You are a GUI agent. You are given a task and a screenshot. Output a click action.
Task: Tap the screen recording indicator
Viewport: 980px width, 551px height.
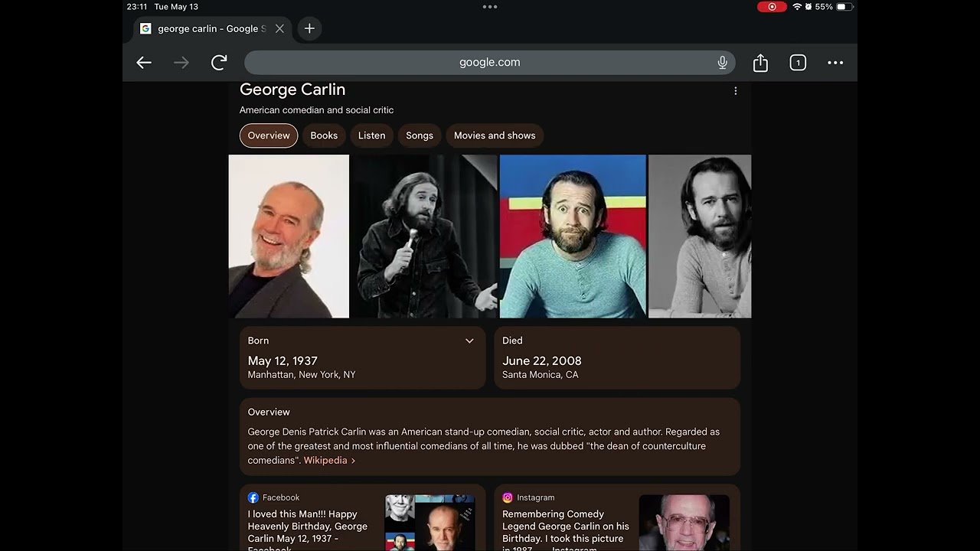(x=772, y=7)
